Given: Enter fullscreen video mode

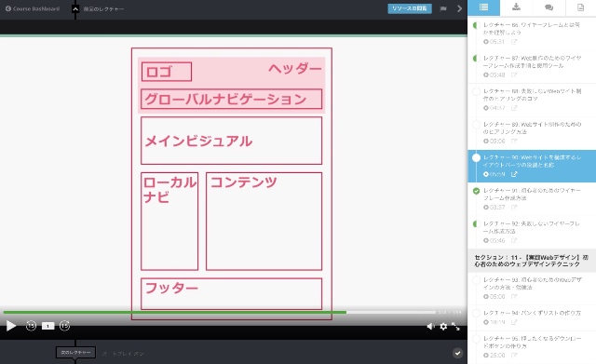Looking at the screenshot, I should pyautogui.click(x=455, y=327).
